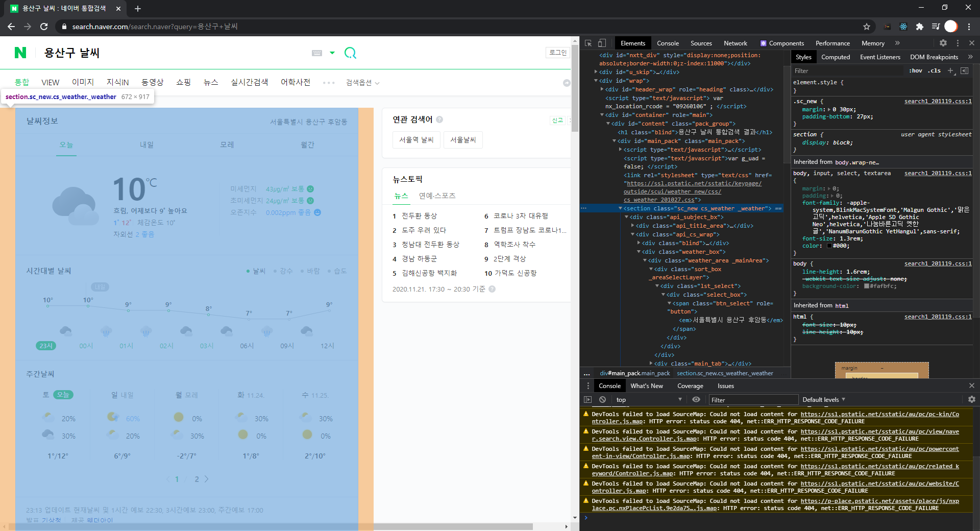Click the 로그인 login button

[558, 52]
